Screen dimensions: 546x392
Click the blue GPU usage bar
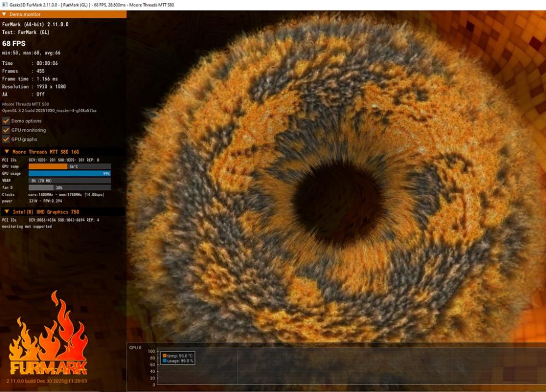coord(69,174)
